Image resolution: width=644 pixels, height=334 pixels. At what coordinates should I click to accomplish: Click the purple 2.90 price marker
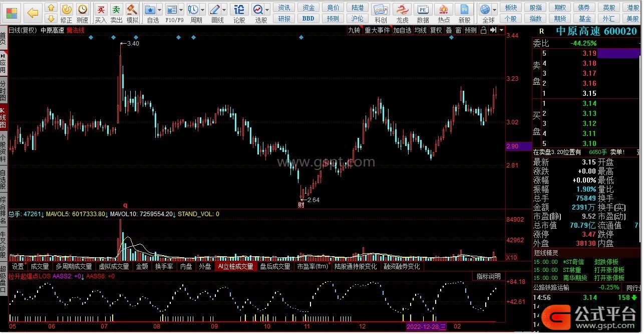[518, 146]
